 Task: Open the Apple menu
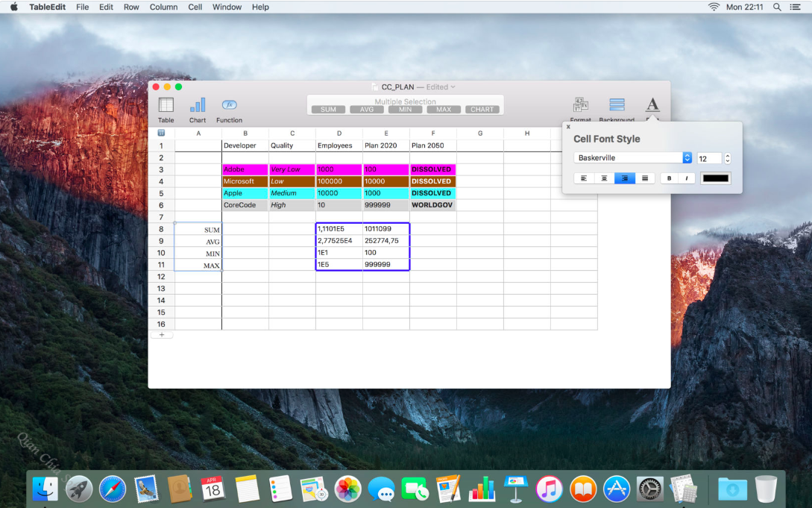14,7
